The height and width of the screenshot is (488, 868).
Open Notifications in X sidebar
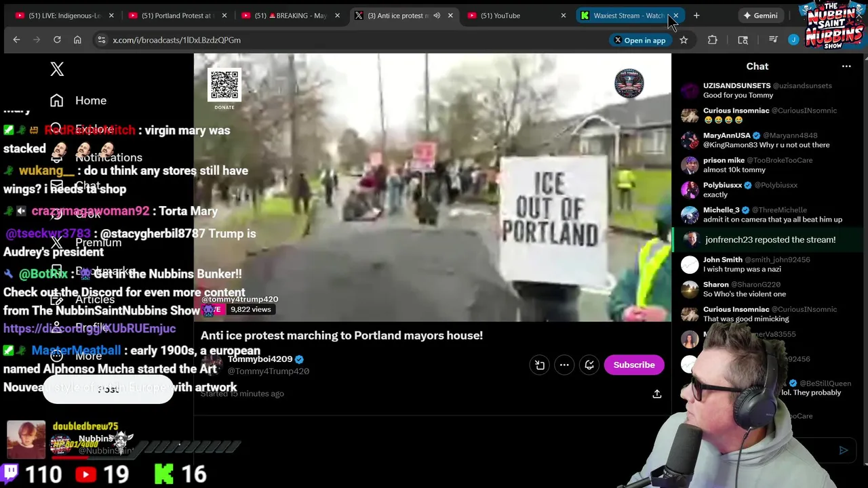(96, 157)
